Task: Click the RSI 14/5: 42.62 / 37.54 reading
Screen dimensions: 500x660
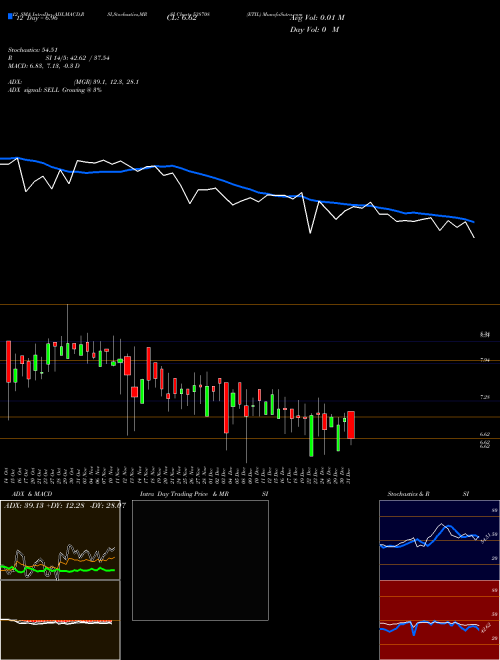Action: click(x=59, y=58)
